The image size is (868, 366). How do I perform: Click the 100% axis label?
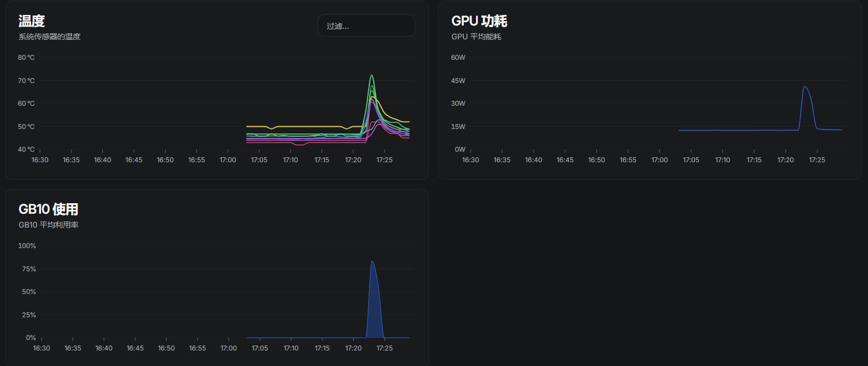pos(27,246)
